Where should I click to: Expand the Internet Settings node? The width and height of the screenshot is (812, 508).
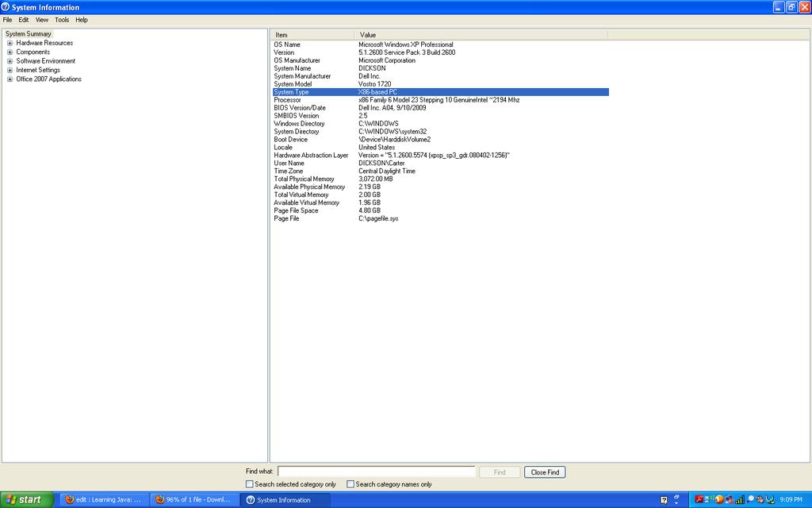point(10,70)
